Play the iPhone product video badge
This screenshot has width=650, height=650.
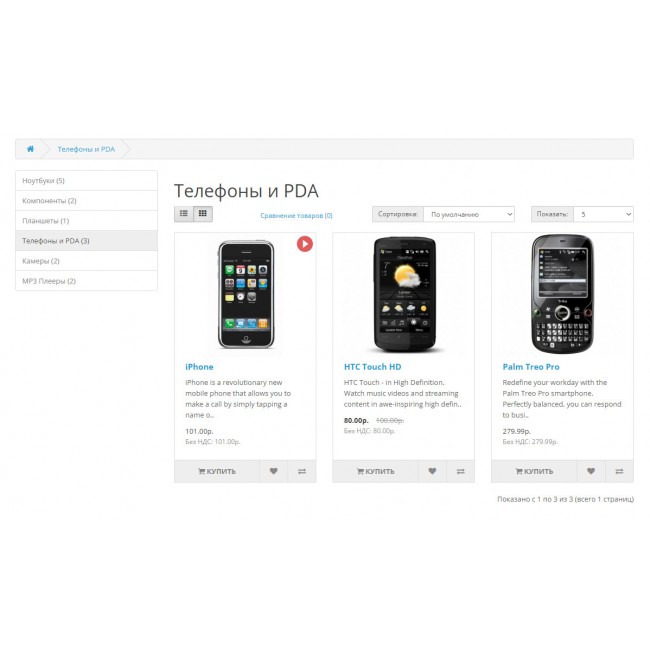click(x=305, y=244)
